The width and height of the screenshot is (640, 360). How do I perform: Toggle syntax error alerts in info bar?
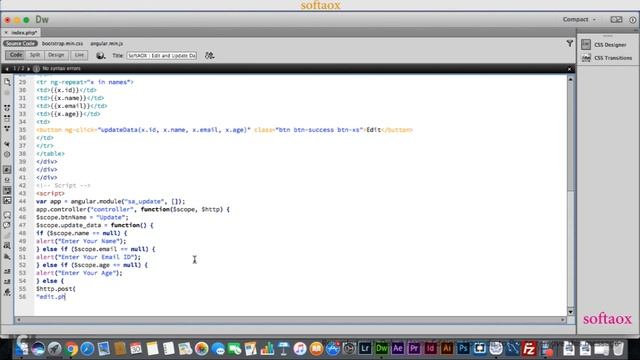tap(7, 200)
